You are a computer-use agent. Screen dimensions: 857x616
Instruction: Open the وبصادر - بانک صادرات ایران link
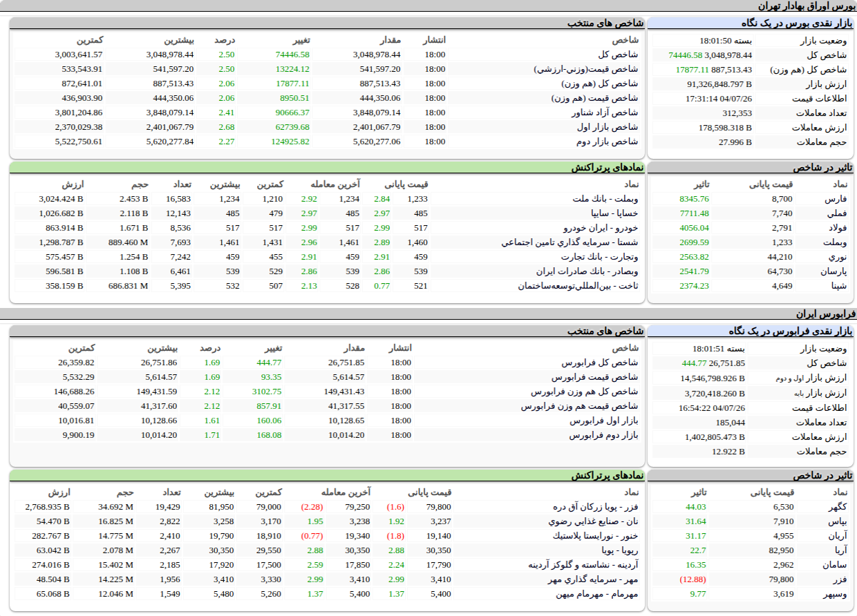tap(592, 271)
